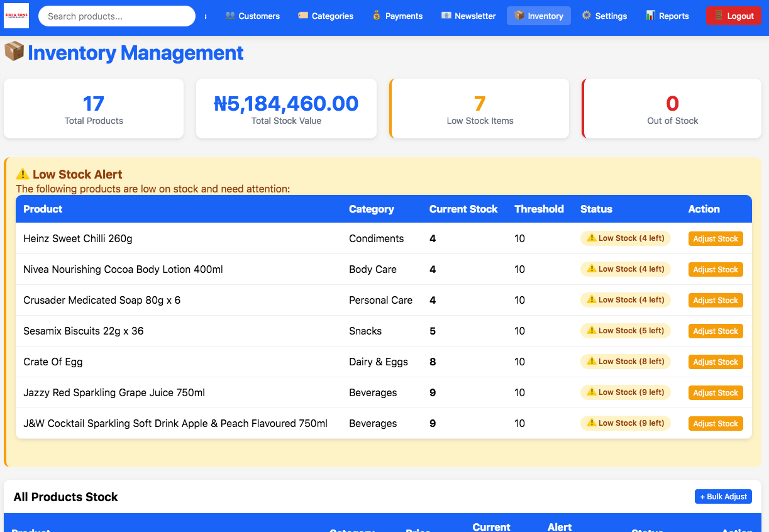Screen dimensions: 769x532
Task: Adjust stock for Jazzy Red Sparkling Grape Juice
Action: point(716,393)
